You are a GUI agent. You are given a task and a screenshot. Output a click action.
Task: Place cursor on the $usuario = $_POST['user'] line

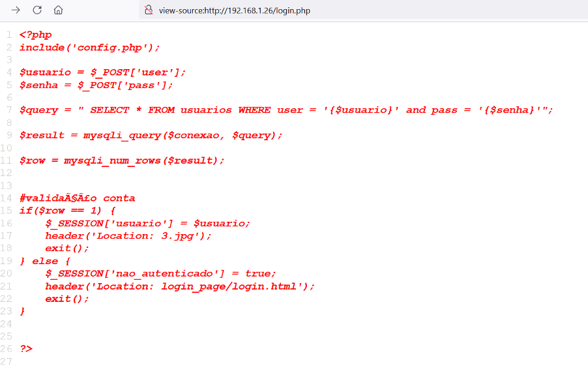102,72
